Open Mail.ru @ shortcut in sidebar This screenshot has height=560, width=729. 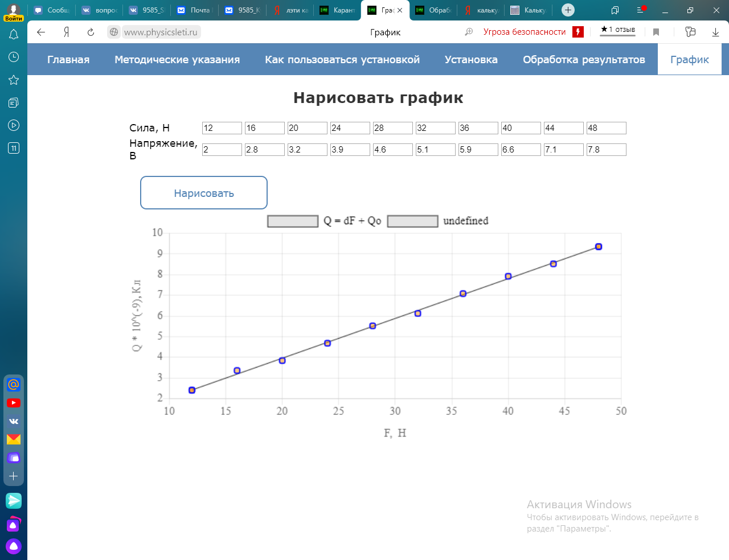coord(14,385)
